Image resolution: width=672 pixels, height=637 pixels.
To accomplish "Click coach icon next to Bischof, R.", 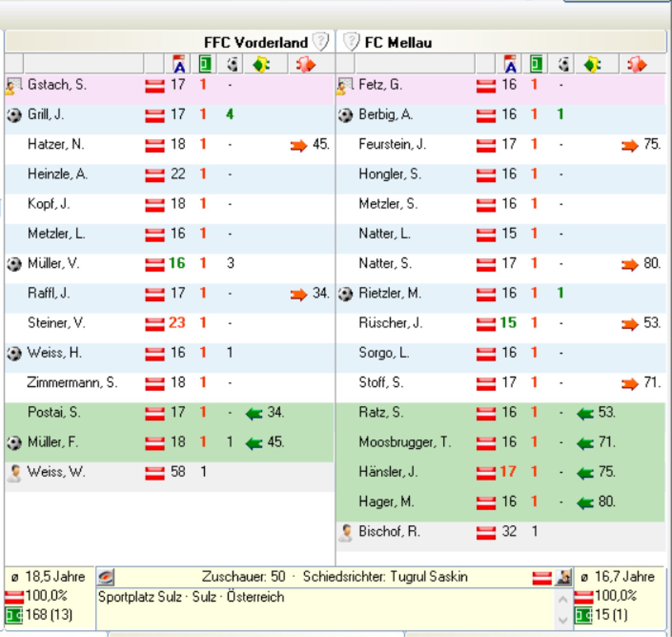I will 345,533.
